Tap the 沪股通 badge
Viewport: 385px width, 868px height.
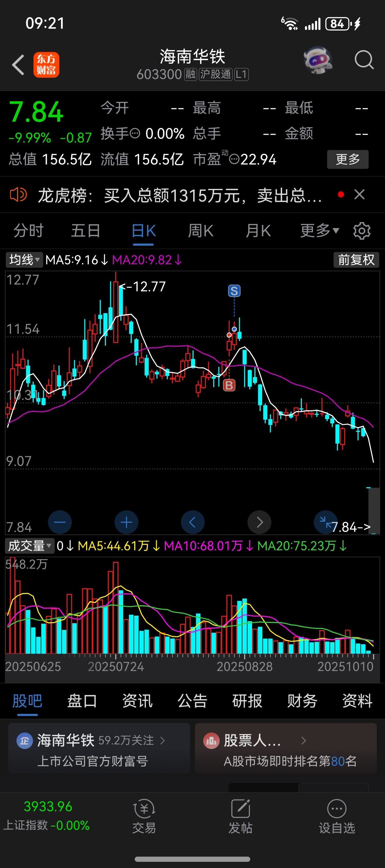tap(215, 74)
